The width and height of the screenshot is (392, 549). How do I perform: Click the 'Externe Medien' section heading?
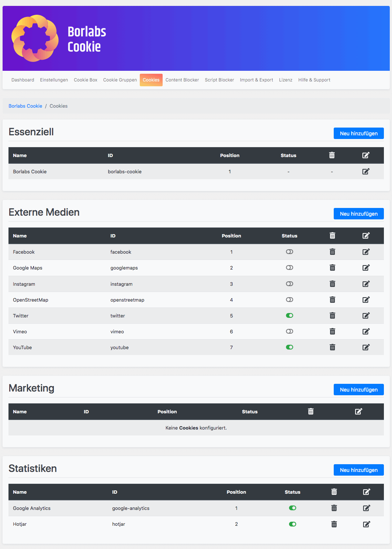tap(44, 212)
